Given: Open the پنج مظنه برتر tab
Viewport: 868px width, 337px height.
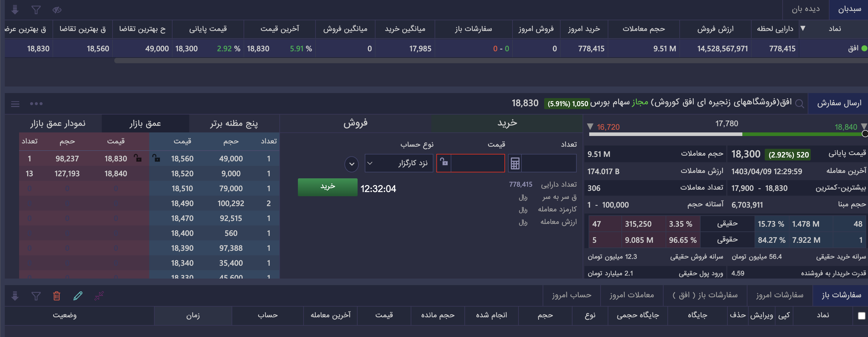Looking at the screenshot, I should point(234,123).
